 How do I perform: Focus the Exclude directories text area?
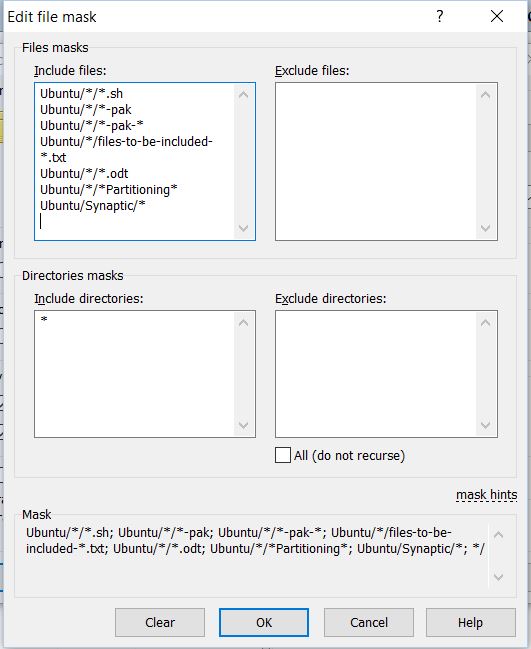(376, 374)
